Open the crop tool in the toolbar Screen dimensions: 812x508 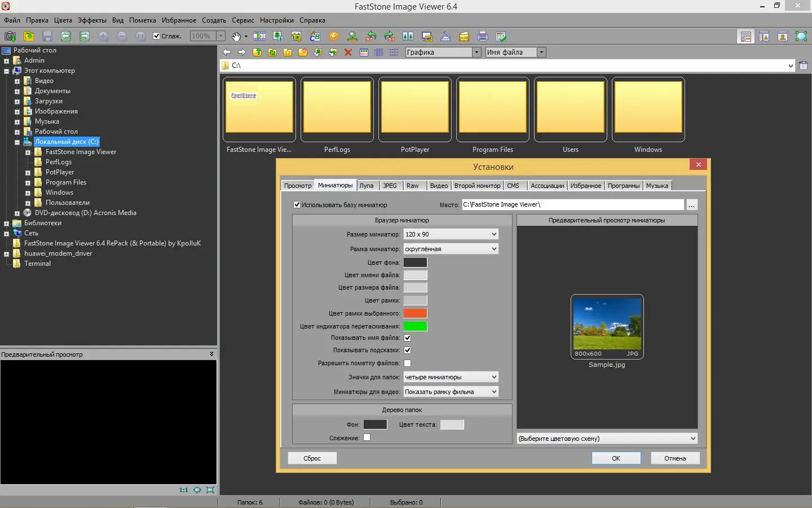coord(297,36)
